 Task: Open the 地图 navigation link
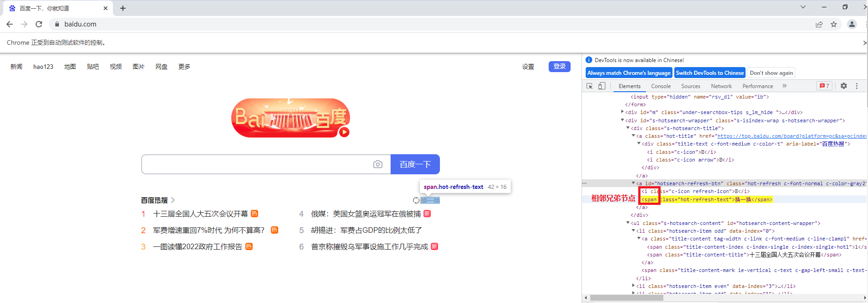point(70,67)
